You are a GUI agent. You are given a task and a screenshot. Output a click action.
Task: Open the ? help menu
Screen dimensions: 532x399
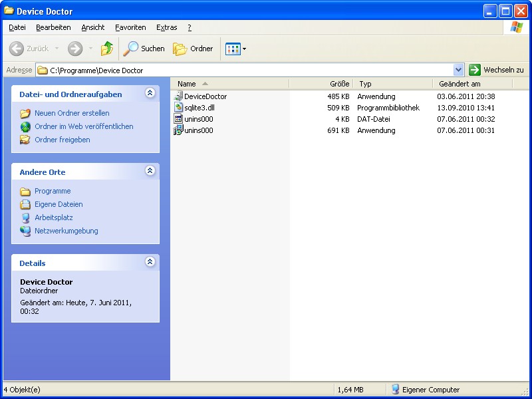[x=190, y=27]
